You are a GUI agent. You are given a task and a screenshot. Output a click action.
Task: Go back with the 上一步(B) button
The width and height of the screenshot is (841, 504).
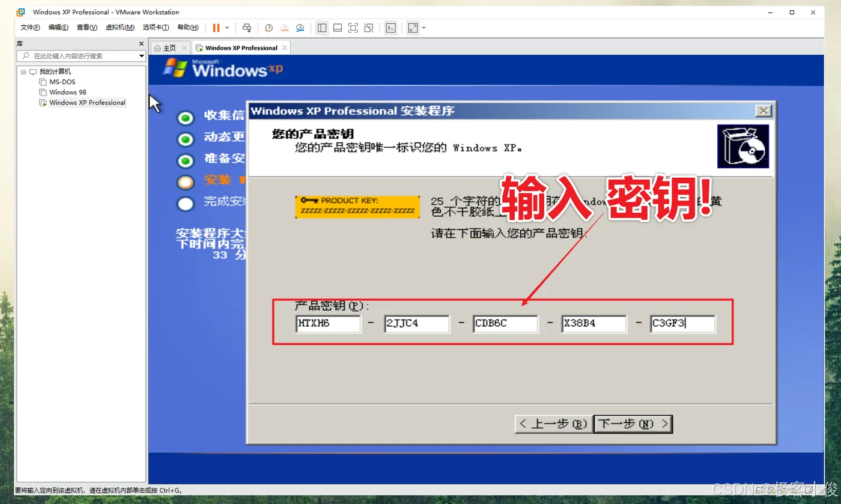point(553,424)
